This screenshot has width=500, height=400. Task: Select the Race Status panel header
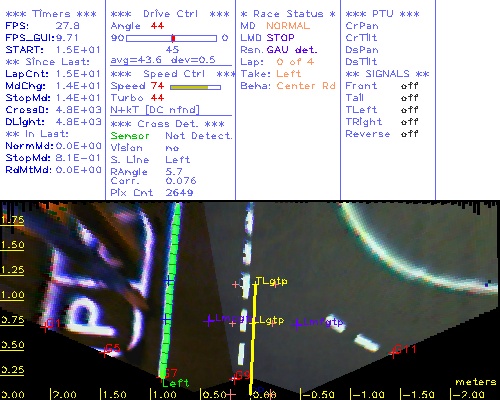(288, 14)
